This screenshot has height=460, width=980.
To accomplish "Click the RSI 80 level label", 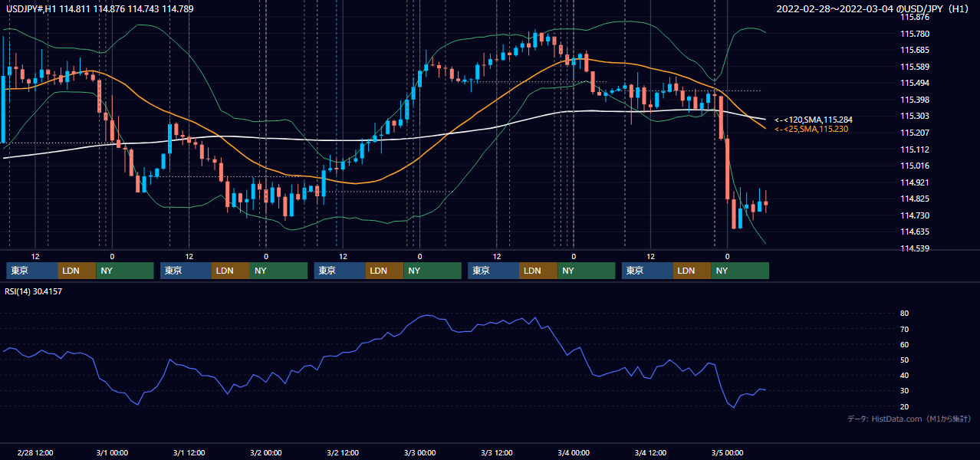I will pos(904,314).
